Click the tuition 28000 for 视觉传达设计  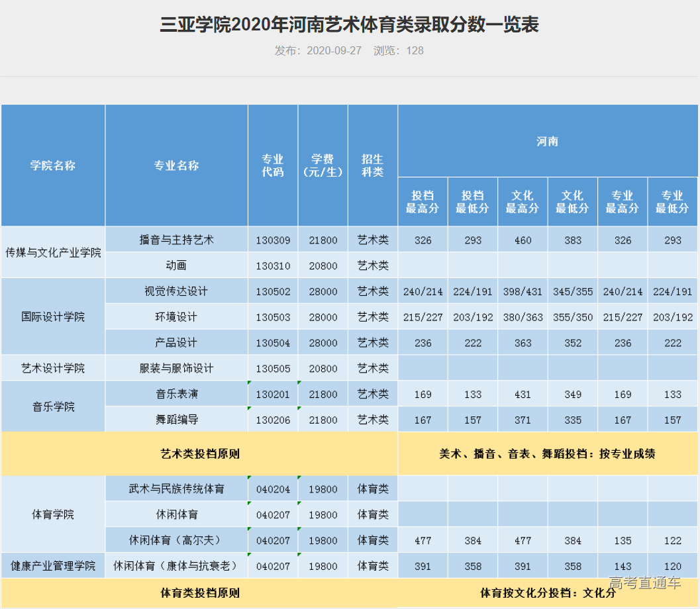click(x=322, y=291)
